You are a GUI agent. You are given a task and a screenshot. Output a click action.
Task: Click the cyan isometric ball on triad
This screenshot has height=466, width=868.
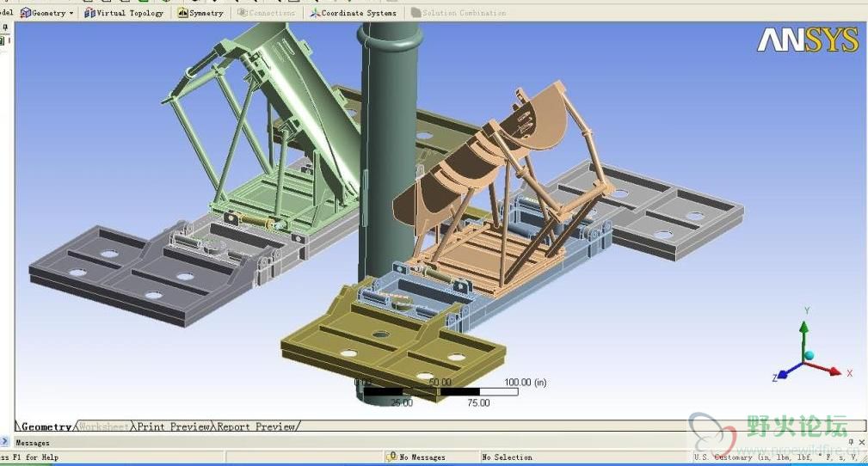[x=810, y=355]
